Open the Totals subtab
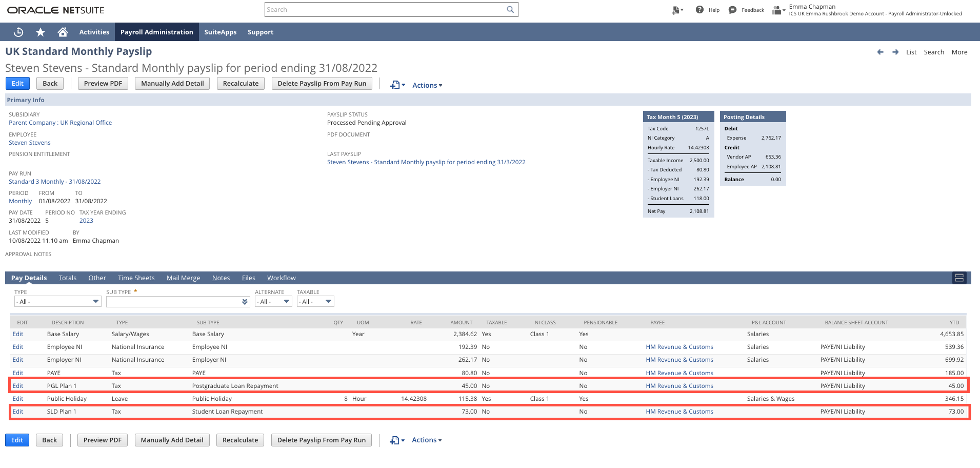980x468 pixels. [67, 278]
